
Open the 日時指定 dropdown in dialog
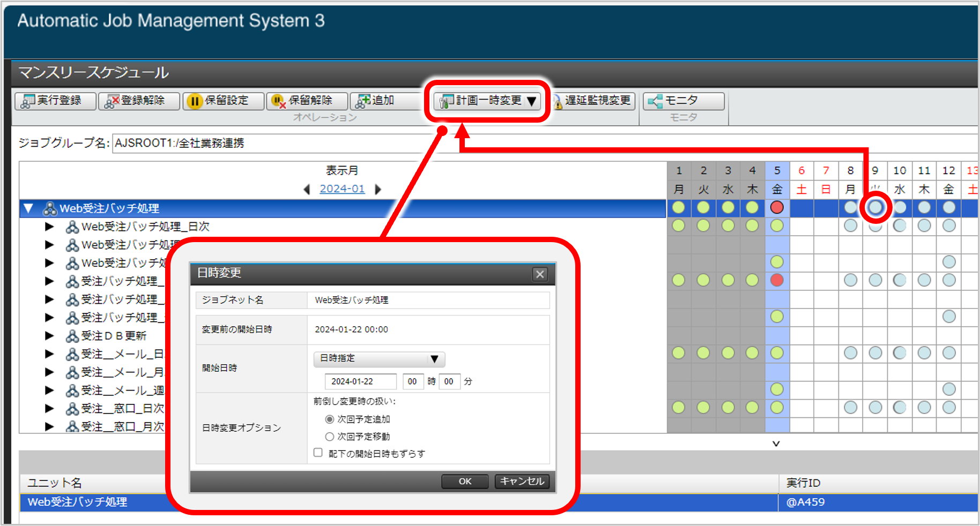pyautogui.click(x=379, y=358)
